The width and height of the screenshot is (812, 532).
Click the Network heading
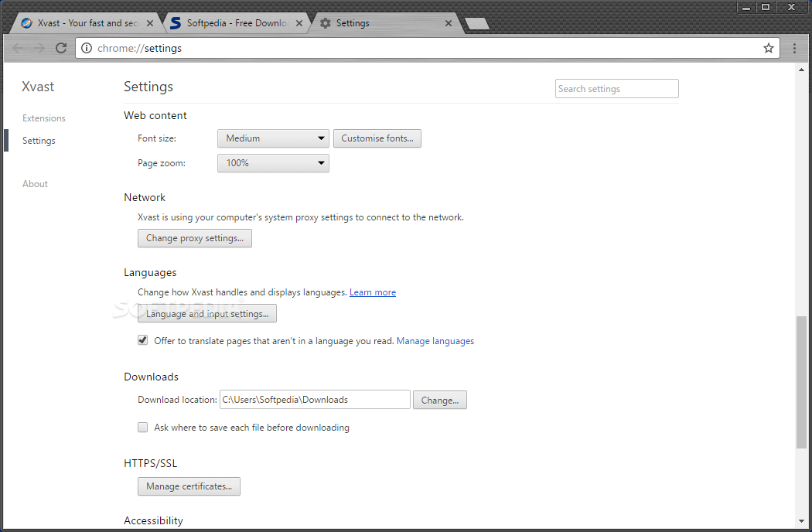pyautogui.click(x=145, y=197)
